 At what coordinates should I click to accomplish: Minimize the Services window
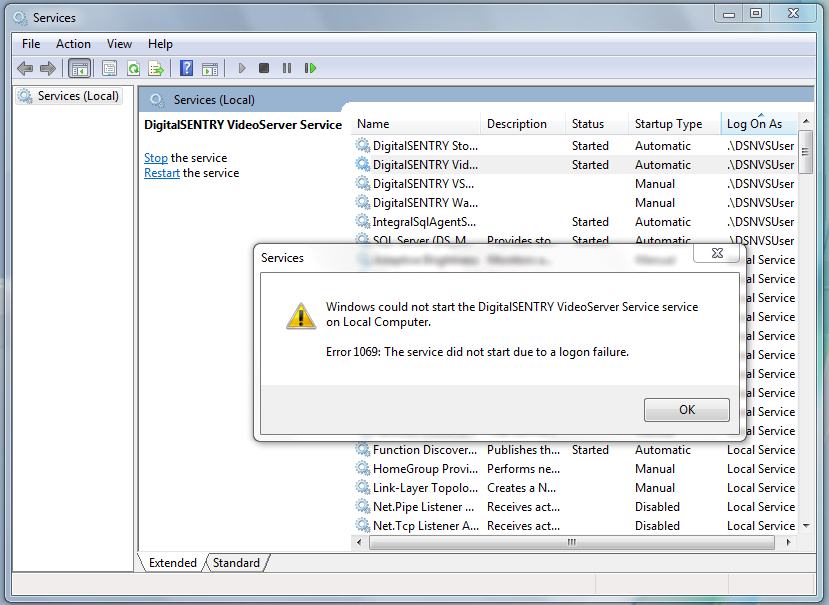729,14
